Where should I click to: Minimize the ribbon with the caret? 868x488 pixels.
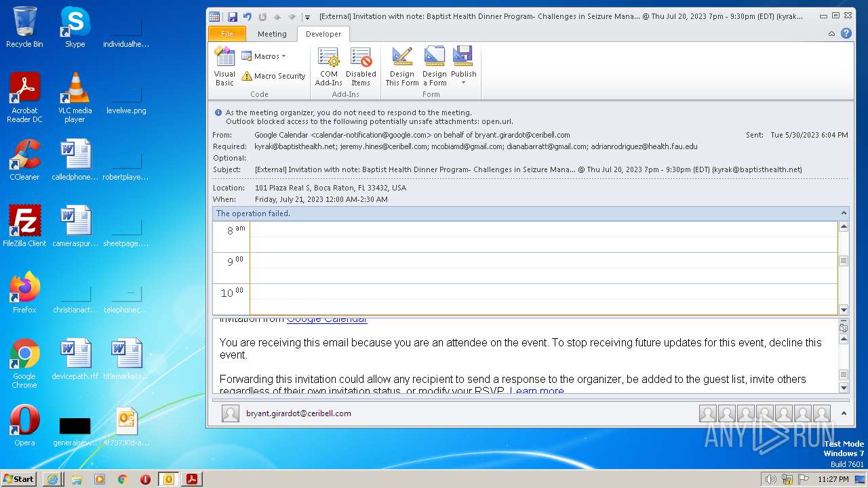point(832,33)
